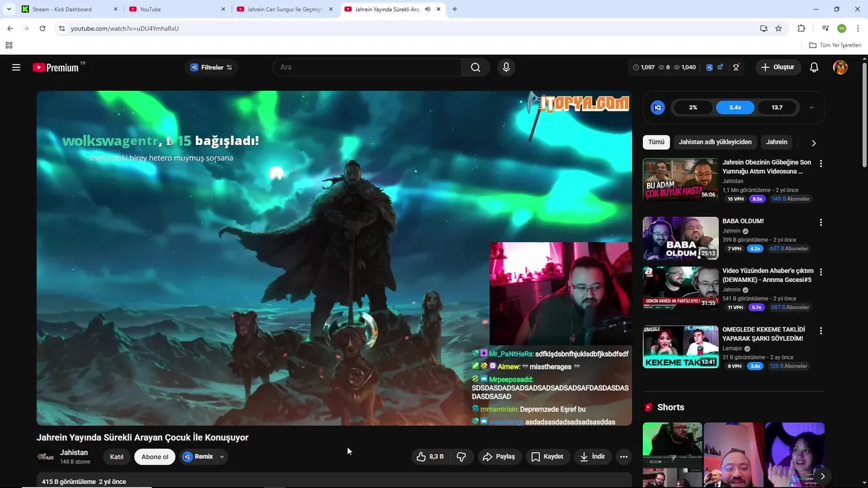
Task: Click the 'Katıl' join button
Action: [117, 457]
